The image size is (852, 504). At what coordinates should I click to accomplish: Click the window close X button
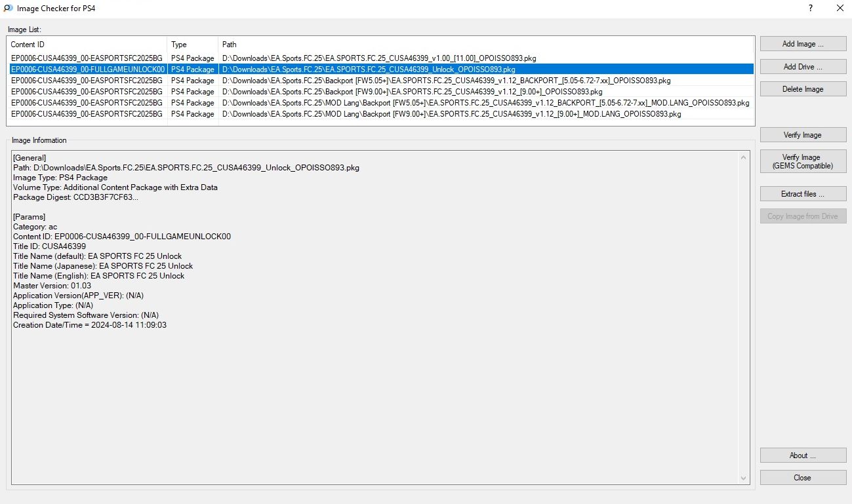click(x=840, y=9)
